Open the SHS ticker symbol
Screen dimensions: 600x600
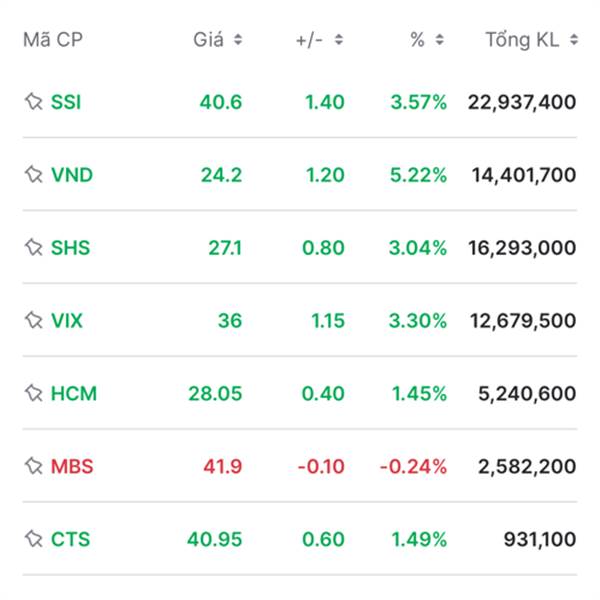click(x=70, y=248)
